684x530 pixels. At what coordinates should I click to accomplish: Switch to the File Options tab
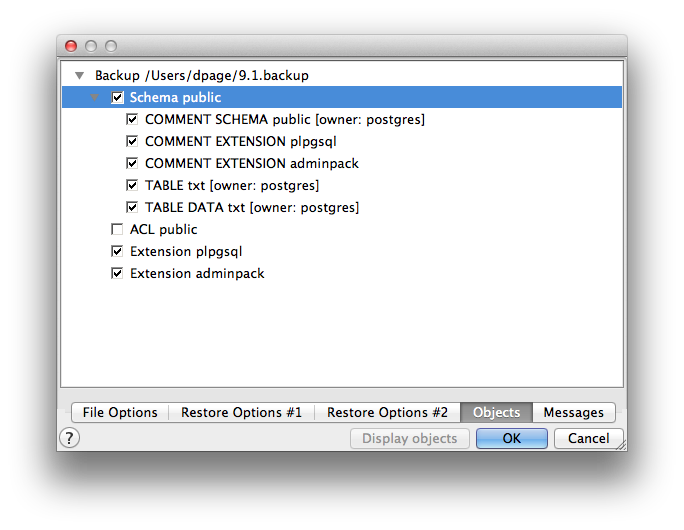point(120,412)
